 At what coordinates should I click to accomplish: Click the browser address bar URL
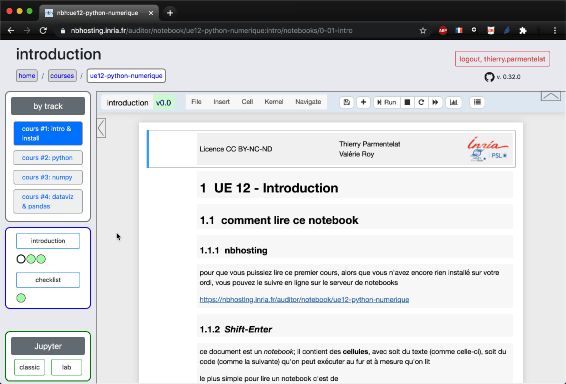[212, 31]
